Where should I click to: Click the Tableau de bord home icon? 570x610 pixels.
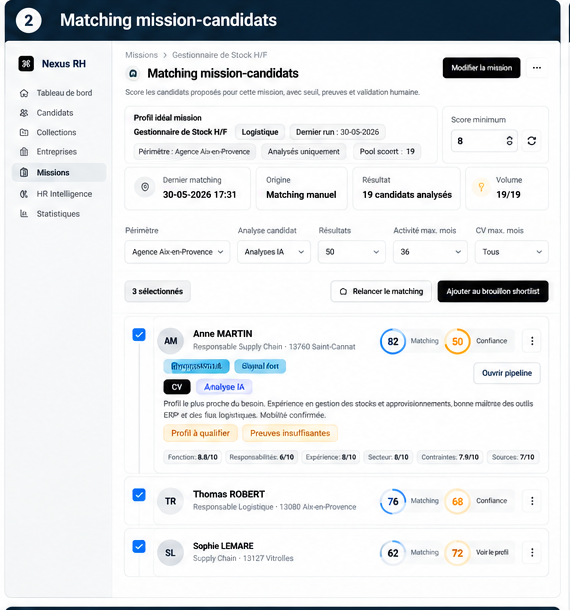(x=24, y=93)
